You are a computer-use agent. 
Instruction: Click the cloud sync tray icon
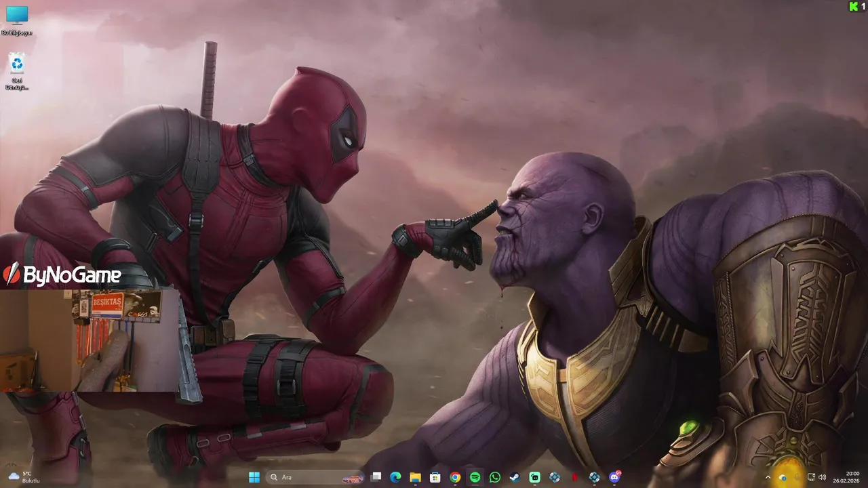[783, 477]
